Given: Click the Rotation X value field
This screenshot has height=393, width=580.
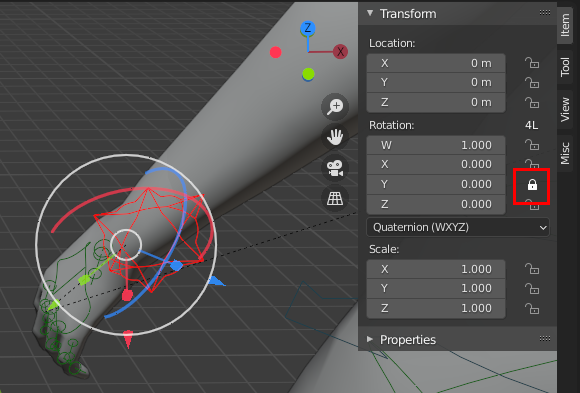Looking at the screenshot, I should [x=436, y=165].
